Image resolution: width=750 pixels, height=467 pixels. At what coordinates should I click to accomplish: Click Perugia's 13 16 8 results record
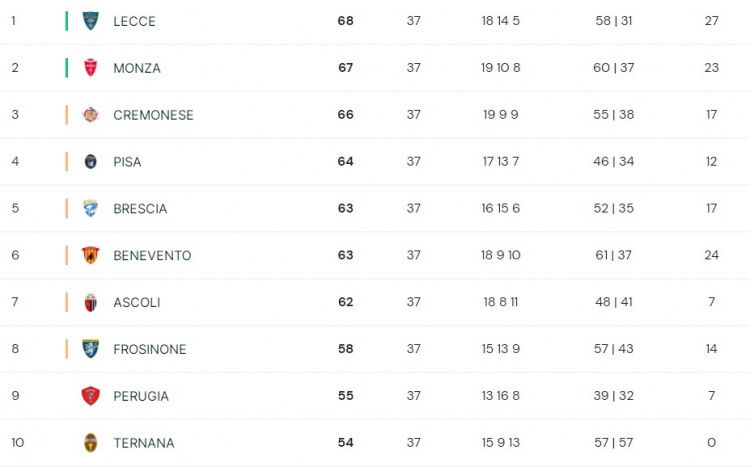500,396
